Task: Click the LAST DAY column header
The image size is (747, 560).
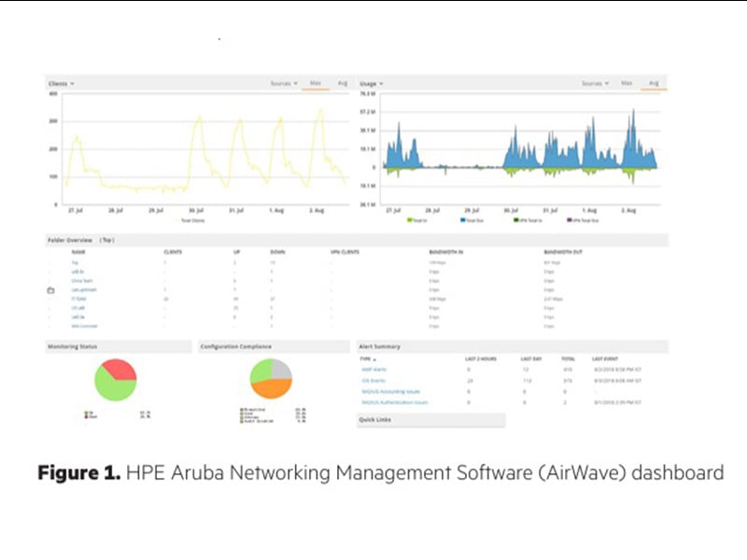Action: 531,359
